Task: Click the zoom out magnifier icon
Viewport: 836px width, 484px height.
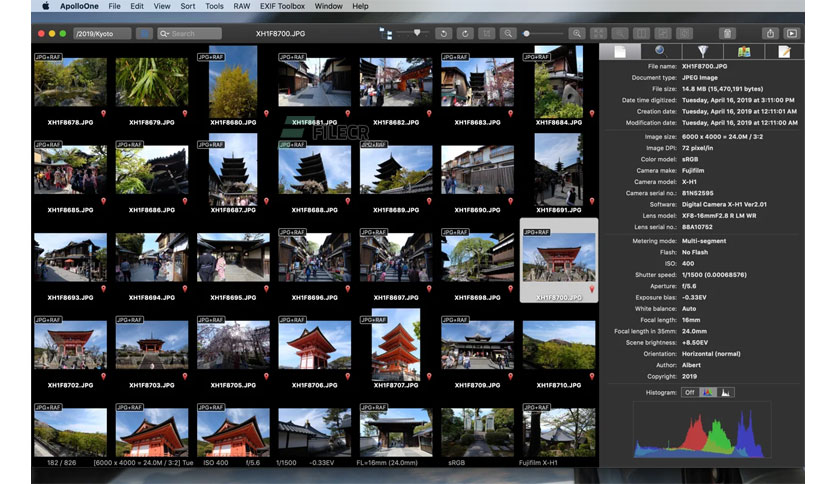Action: [x=508, y=34]
